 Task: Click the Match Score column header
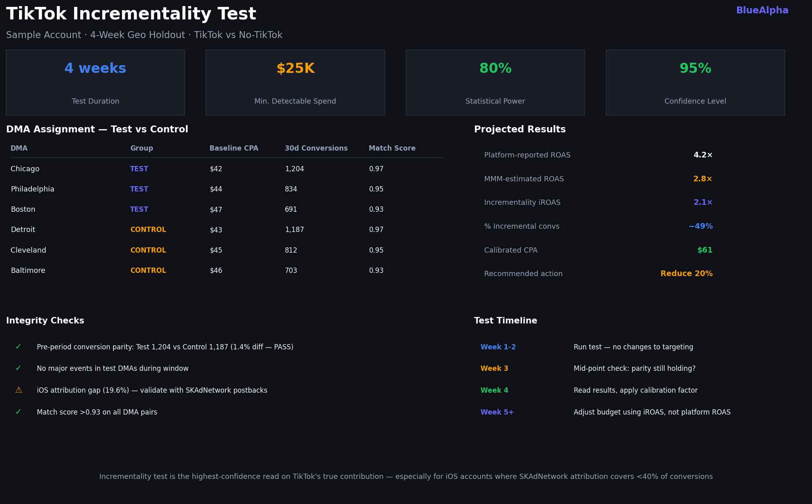coord(392,148)
